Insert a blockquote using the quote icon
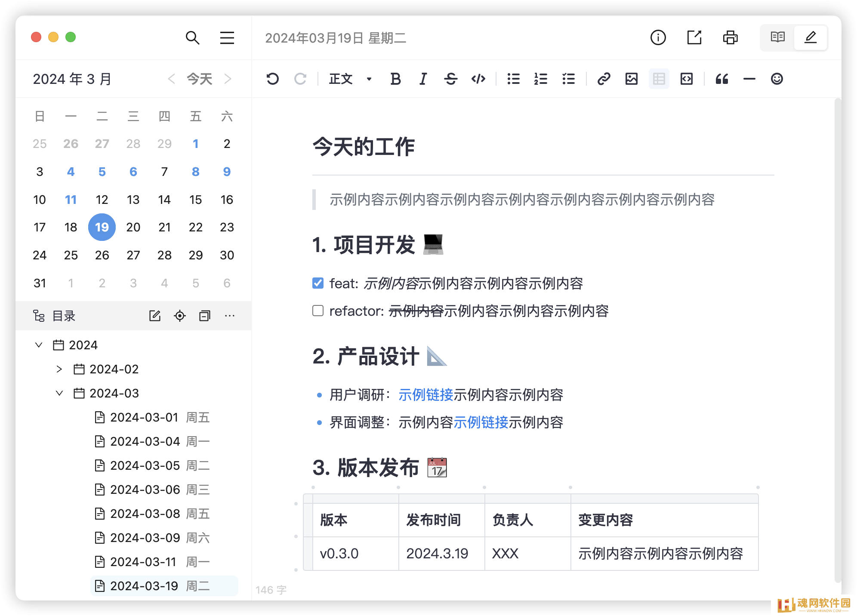 pyautogui.click(x=721, y=79)
